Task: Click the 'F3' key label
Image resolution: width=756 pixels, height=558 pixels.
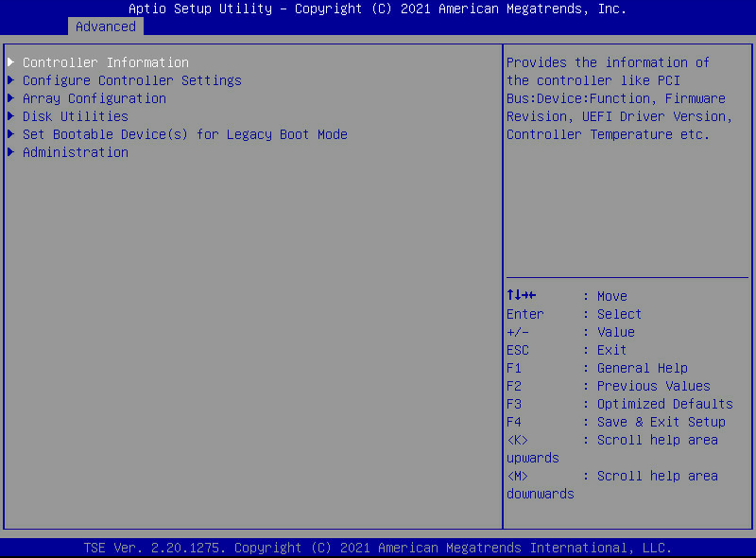Action: click(x=514, y=404)
